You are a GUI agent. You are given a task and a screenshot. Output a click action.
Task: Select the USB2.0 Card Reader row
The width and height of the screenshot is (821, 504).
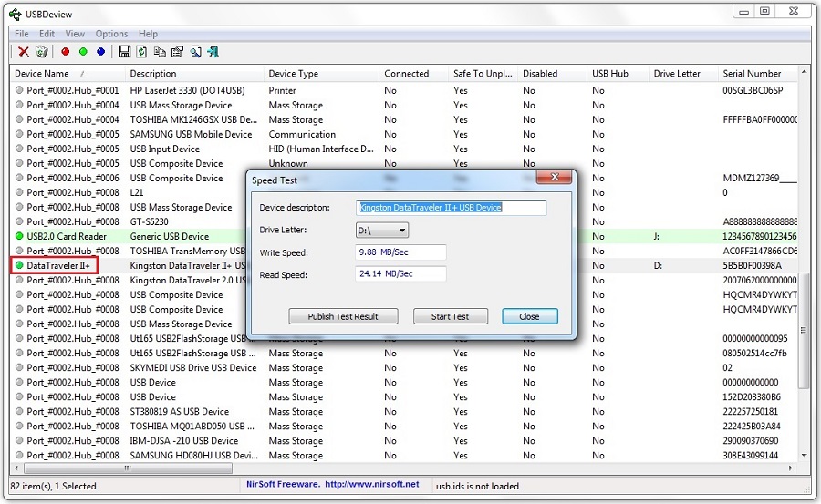click(404, 236)
